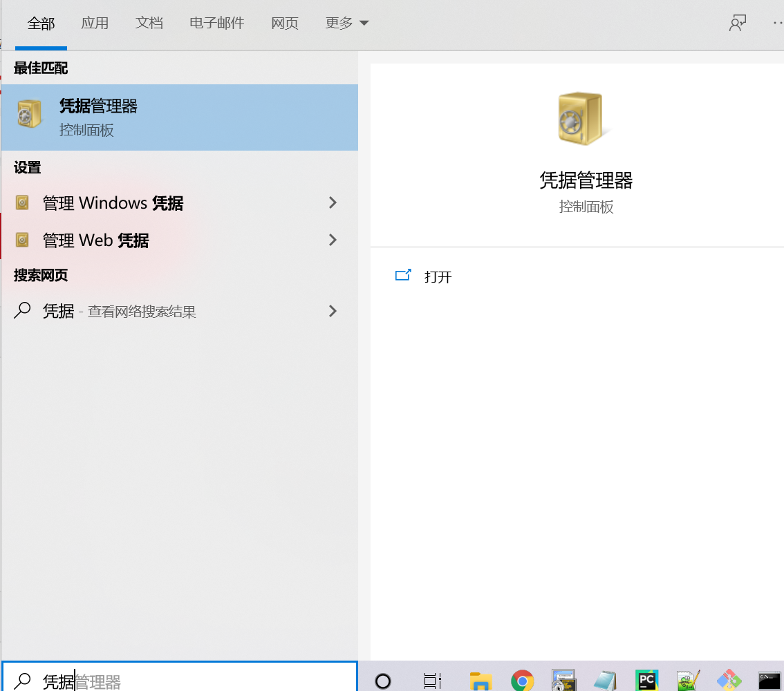Expand the 管理 Web 凭据 chevron
Viewport: 784px width, 691px height.
click(333, 240)
